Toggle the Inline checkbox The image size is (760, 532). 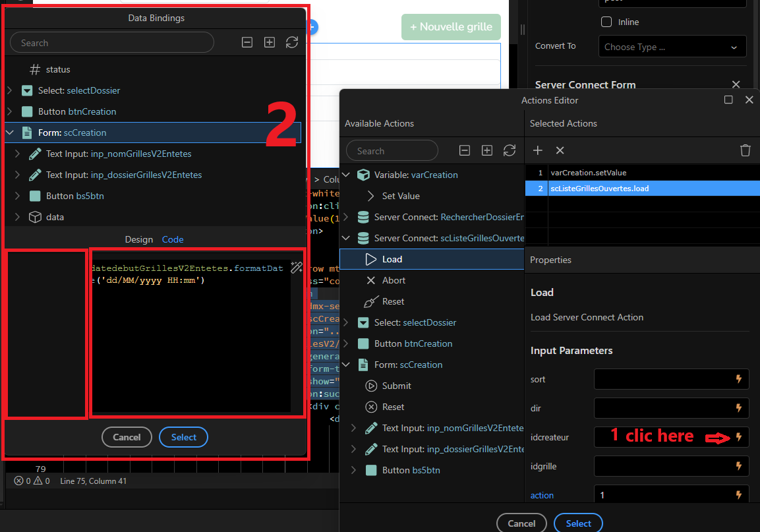[606, 22]
